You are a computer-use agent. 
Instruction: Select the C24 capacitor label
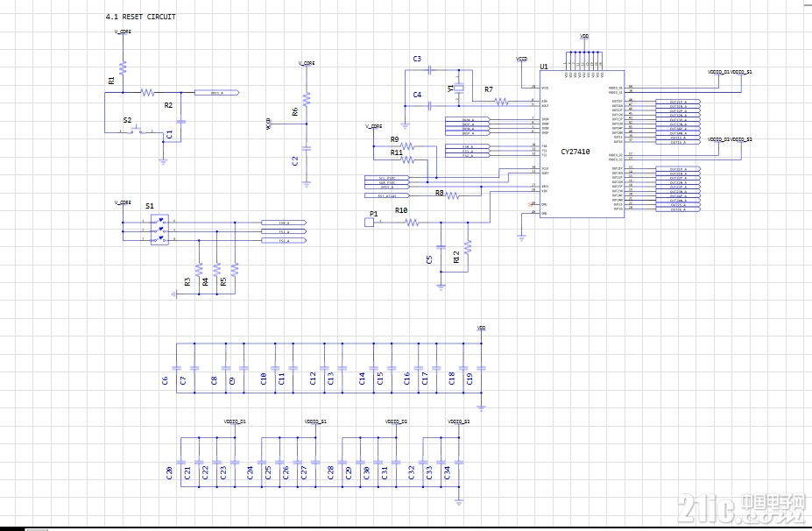251,472
